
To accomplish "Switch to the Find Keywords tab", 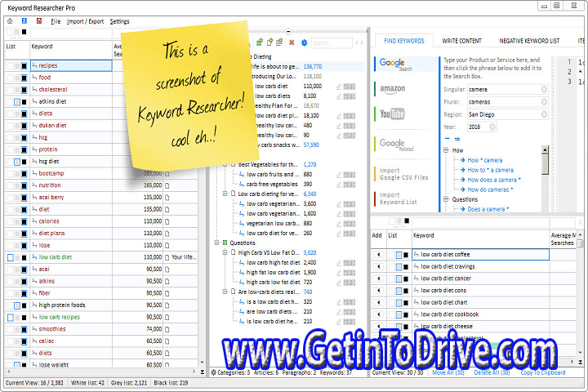I will [404, 41].
